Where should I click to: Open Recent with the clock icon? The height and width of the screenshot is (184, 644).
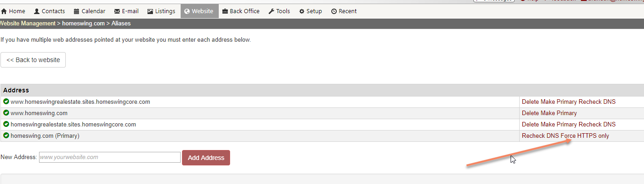click(344, 11)
